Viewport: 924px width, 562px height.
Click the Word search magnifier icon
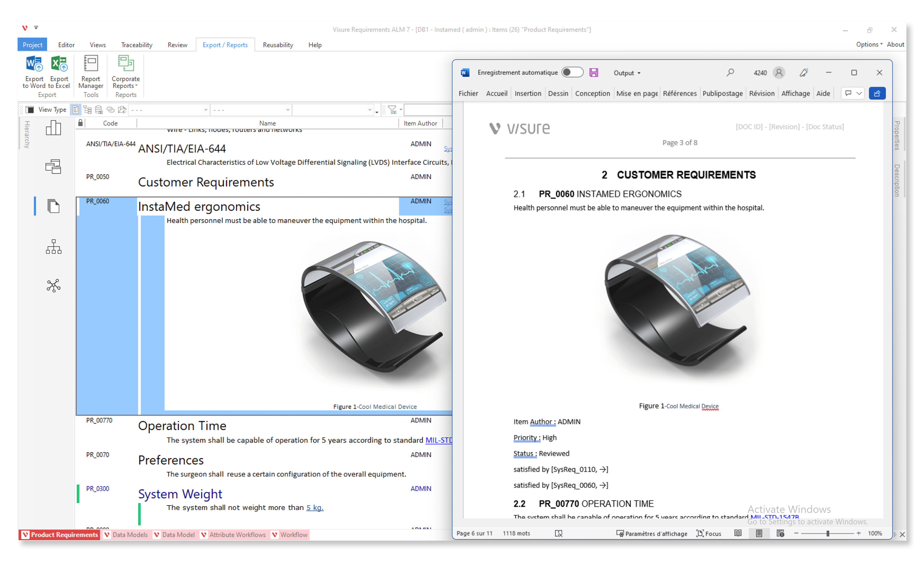click(730, 72)
